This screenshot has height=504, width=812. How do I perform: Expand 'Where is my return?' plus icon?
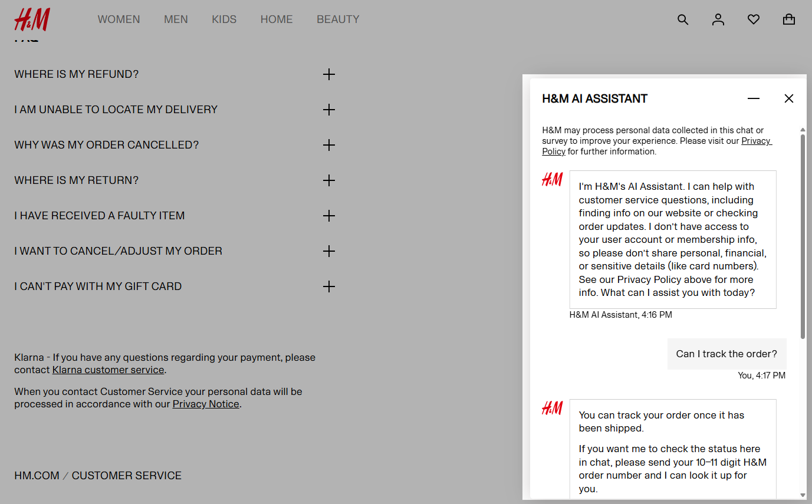[x=329, y=180]
